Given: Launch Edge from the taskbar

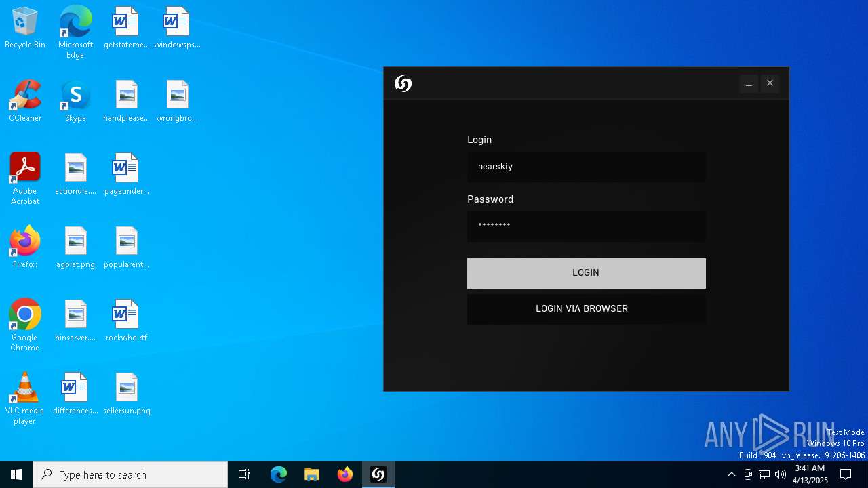Looking at the screenshot, I should (x=279, y=474).
